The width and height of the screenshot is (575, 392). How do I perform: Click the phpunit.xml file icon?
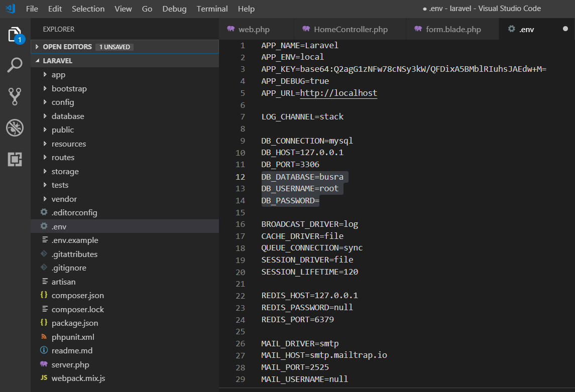coord(44,337)
